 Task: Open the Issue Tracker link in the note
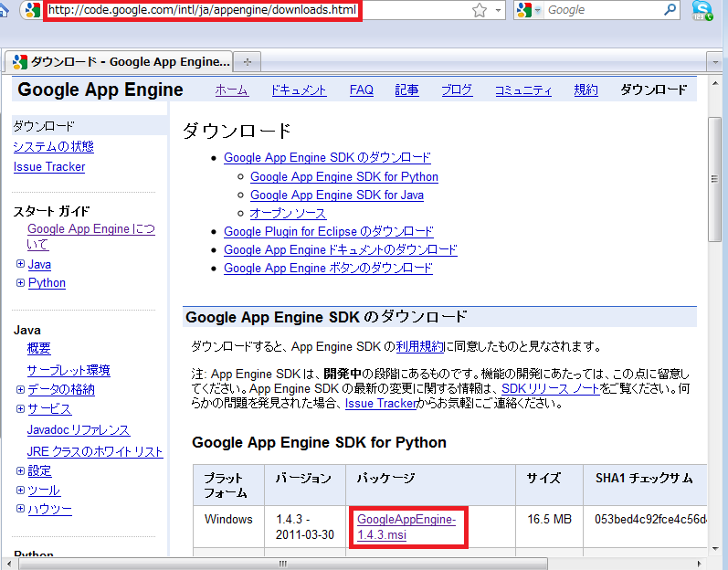(381, 403)
